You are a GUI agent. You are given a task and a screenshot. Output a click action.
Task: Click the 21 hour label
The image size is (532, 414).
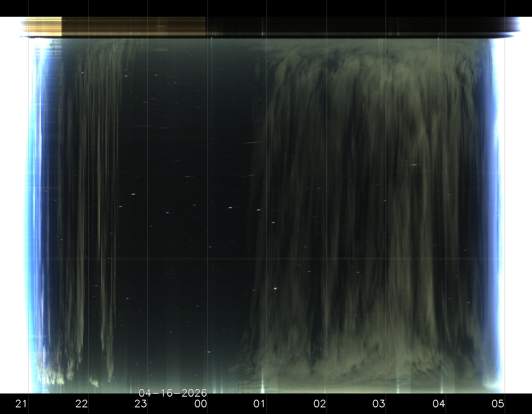(x=21, y=404)
